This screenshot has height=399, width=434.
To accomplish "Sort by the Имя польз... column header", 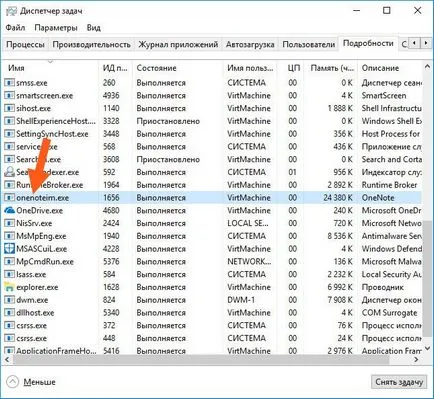I will (250, 68).
